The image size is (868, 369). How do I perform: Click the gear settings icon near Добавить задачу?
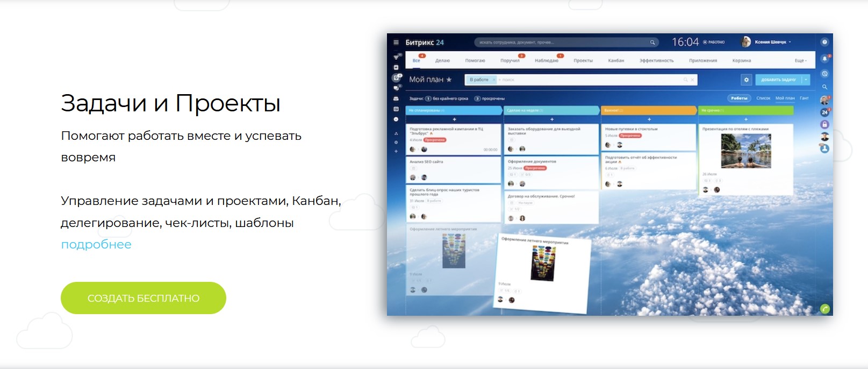[x=746, y=80]
